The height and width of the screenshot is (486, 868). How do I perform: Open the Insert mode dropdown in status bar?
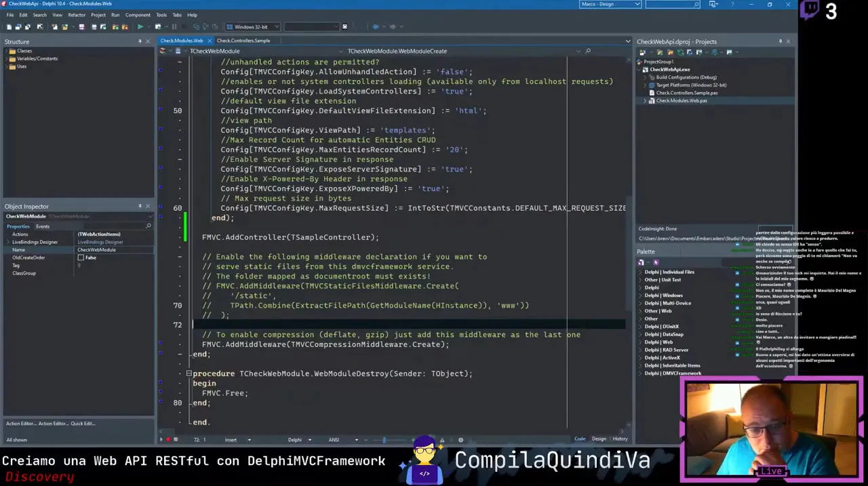click(x=249, y=439)
